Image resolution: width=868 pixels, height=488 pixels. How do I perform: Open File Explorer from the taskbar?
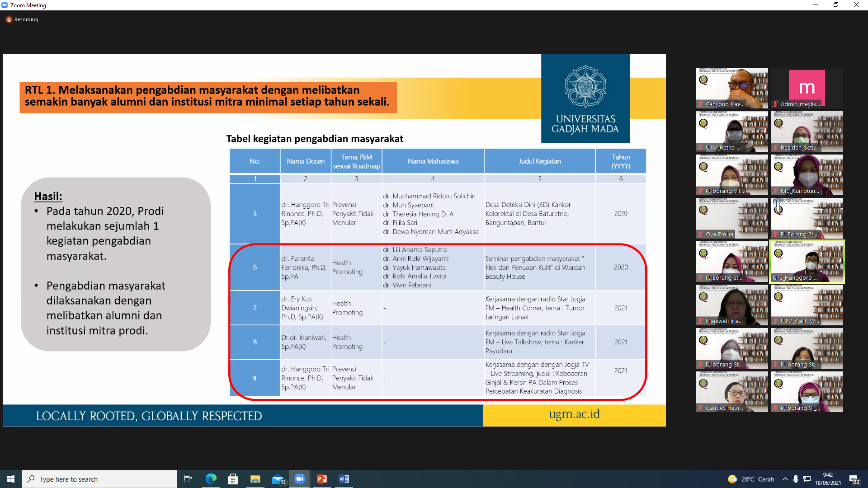255,479
